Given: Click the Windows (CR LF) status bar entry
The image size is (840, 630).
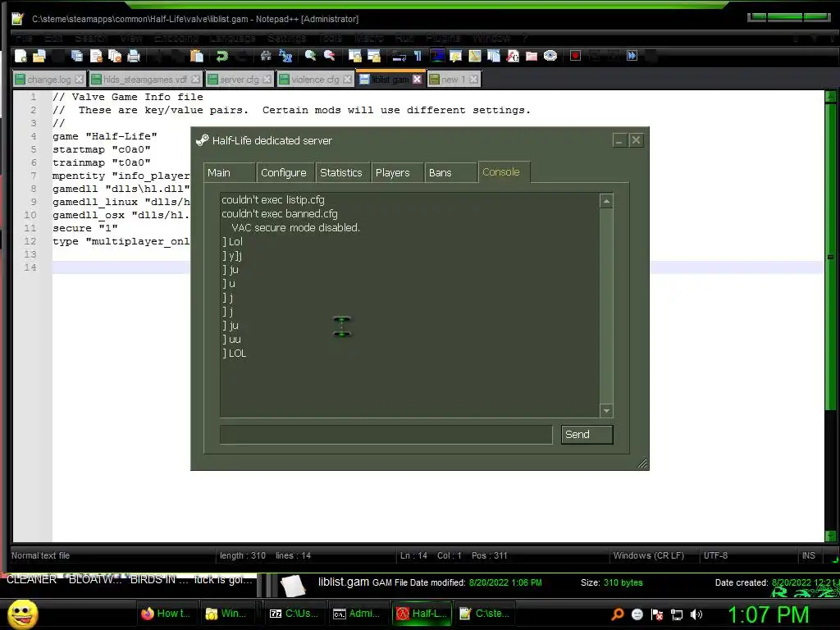Looking at the screenshot, I should tap(649, 555).
